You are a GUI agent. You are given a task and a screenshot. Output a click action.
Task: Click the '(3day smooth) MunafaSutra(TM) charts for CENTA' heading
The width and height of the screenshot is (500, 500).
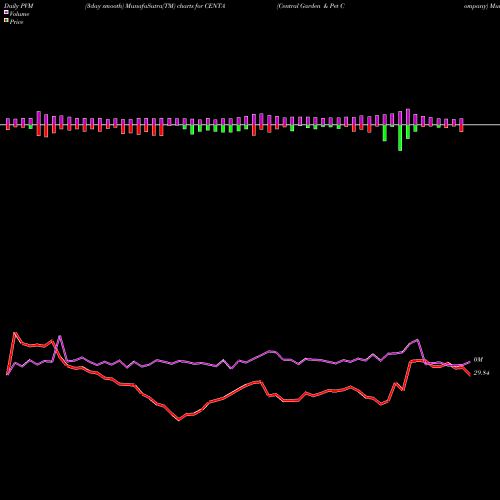155,6
